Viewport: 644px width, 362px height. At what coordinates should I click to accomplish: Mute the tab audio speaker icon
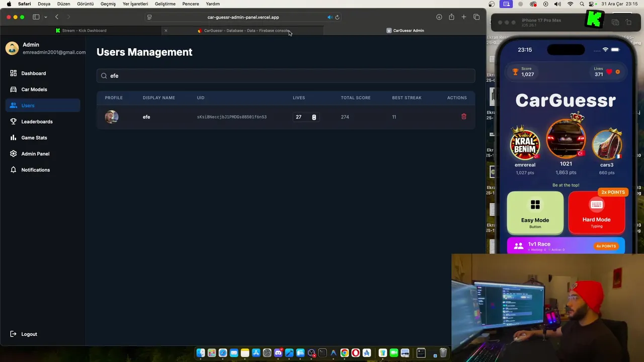click(330, 17)
